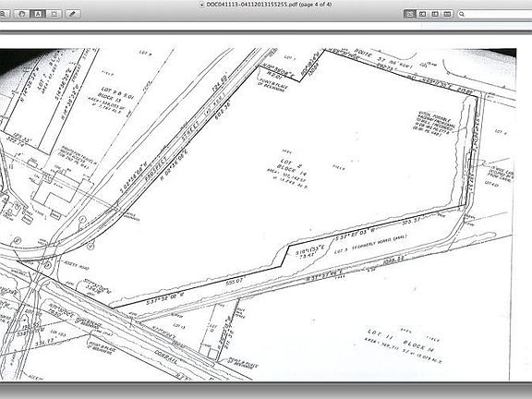Switch to Content Only view
Image resolution: width=532 pixels, height=399 pixels.
[410, 14]
